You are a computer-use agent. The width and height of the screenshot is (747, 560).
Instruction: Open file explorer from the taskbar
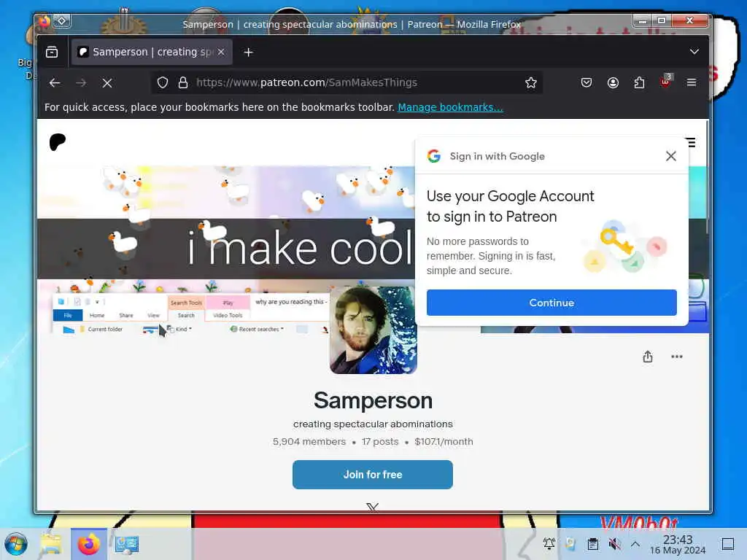pyautogui.click(x=50, y=544)
